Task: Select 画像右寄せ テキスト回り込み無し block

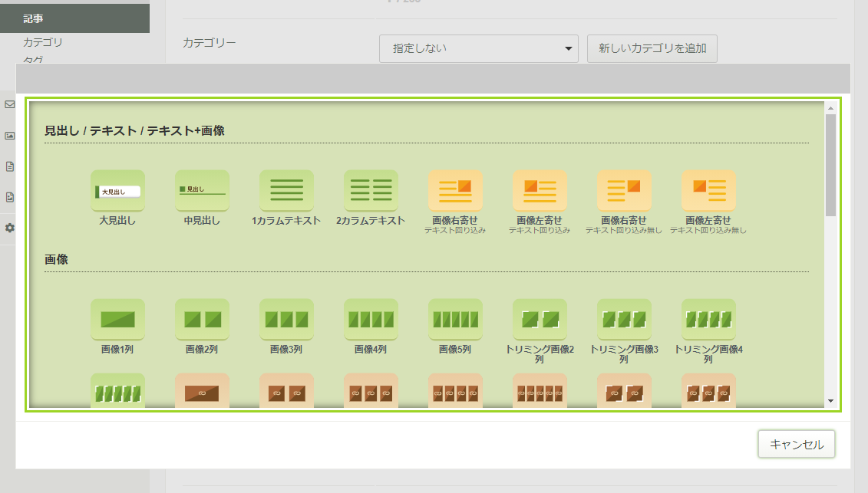Action: point(624,190)
